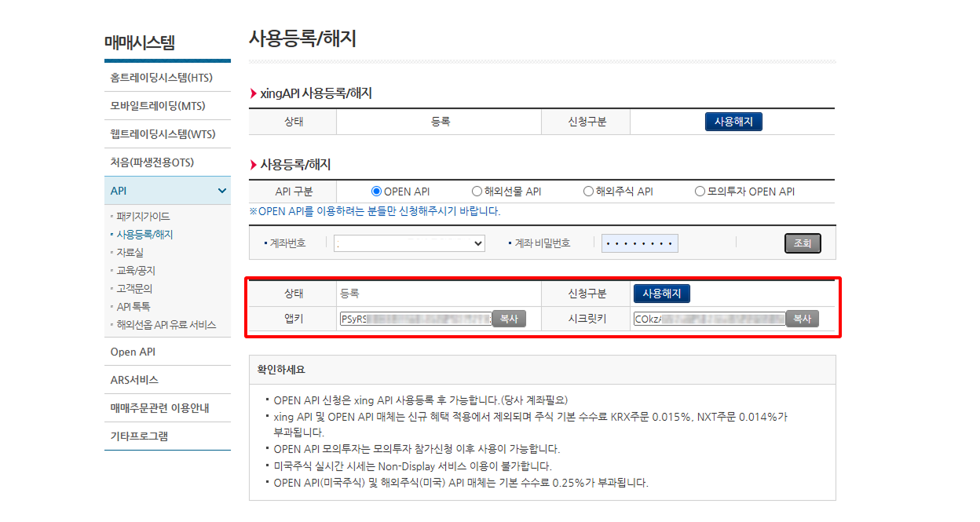This screenshot has width=980, height=522.
Task: Go to 자료실 submenu link
Action: pos(130,252)
